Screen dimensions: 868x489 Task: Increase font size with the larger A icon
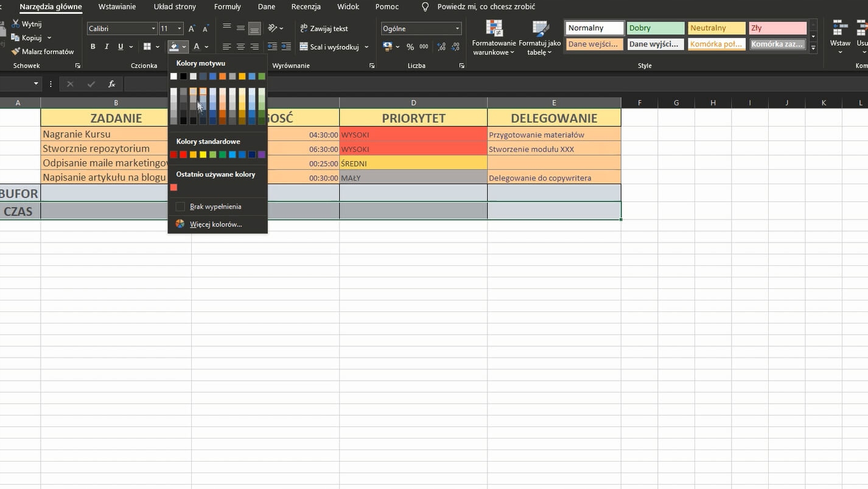pos(192,29)
